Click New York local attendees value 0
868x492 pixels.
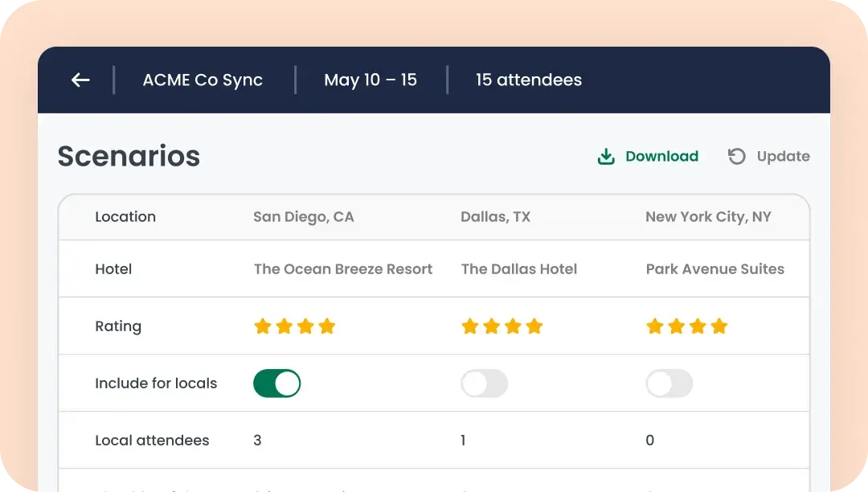click(x=650, y=441)
